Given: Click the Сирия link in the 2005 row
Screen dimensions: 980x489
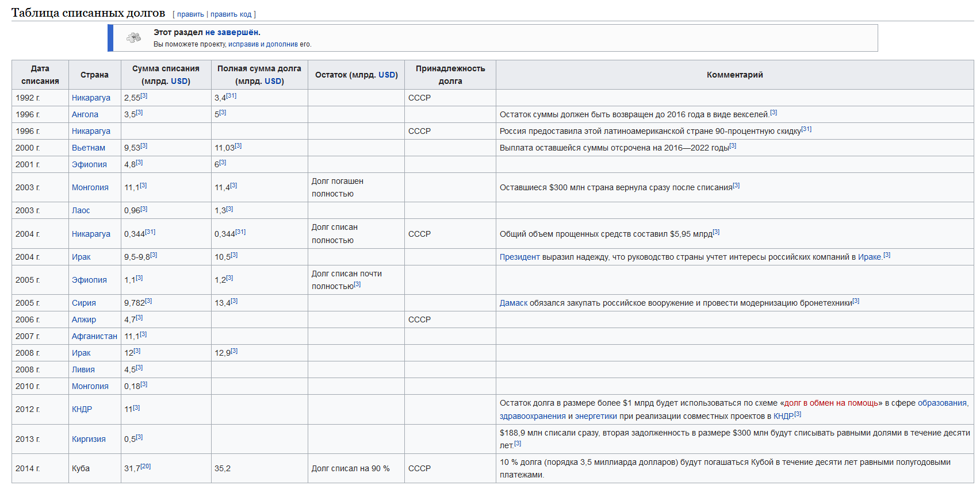Looking at the screenshot, I should point(84,303).
